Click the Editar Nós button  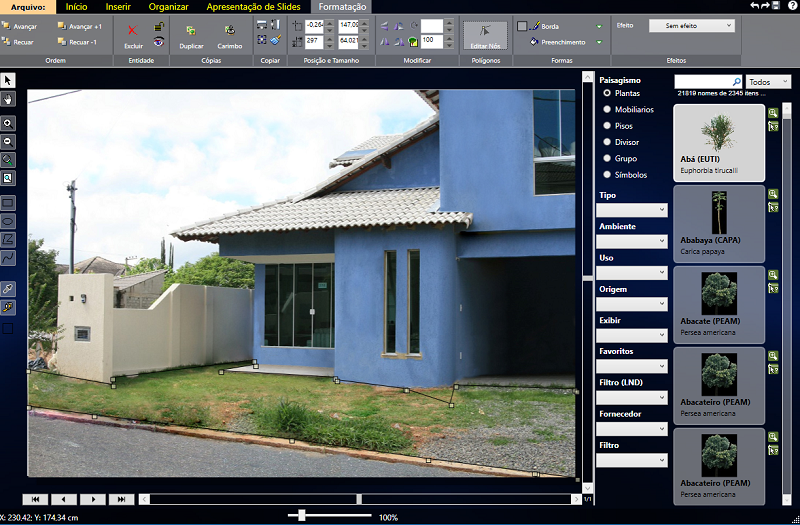(485, 36)
